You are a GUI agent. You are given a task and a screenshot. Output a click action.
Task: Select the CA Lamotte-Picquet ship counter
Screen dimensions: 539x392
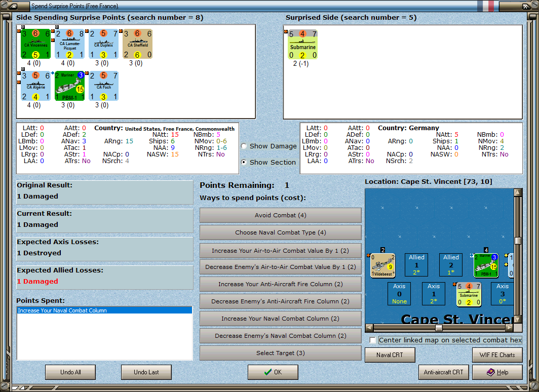coord(70,44)
